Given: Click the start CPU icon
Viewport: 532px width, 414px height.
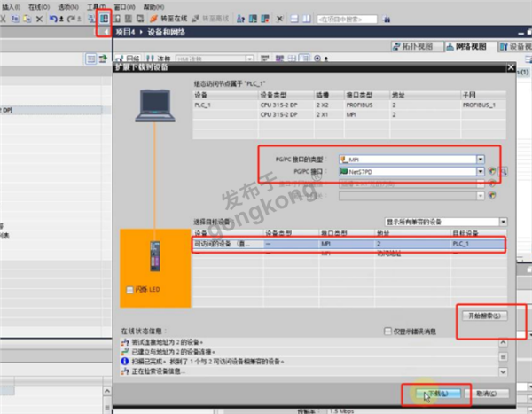Looking at the screenshot, I should tap(253, 19).
